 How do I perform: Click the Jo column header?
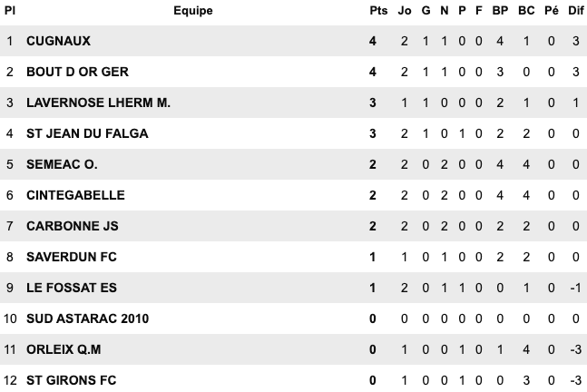[405, 11]
